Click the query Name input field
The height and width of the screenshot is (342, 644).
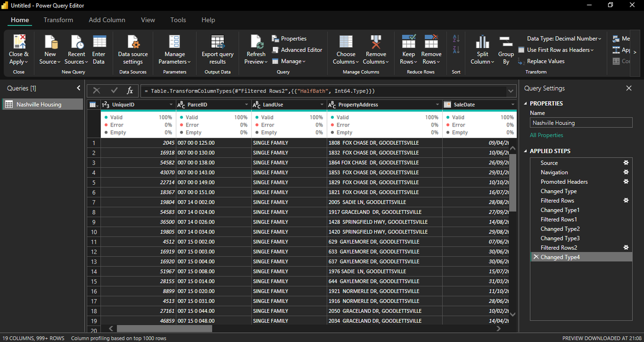[x=581, y=123]
